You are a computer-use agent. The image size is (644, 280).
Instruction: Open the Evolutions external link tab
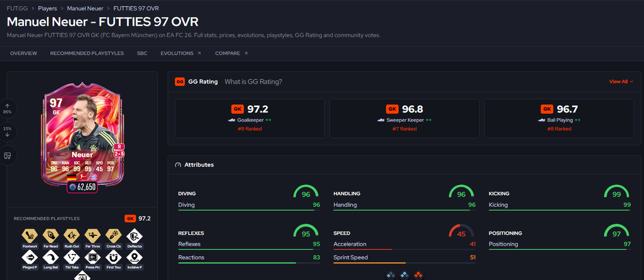pos(180,53)
